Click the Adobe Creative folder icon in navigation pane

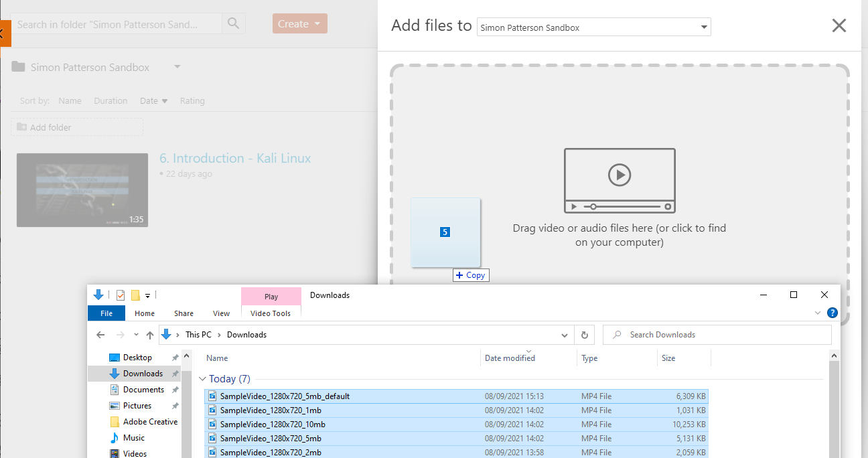click(114, 422)
